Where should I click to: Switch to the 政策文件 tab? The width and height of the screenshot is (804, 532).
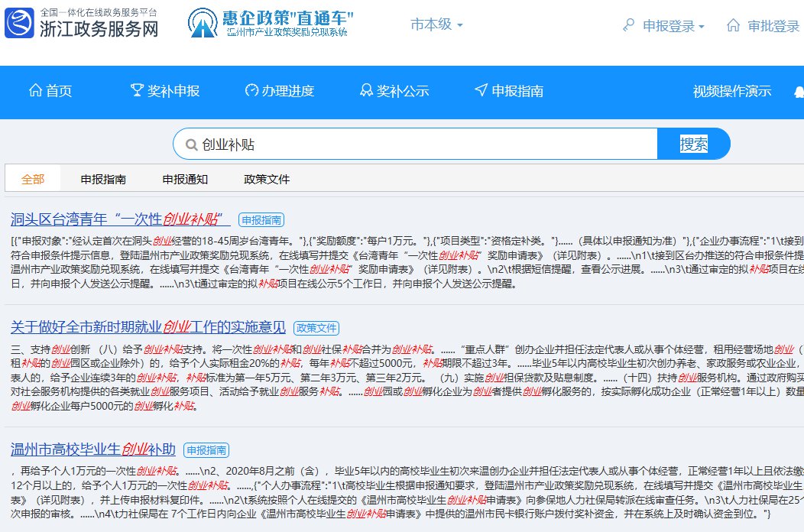(267, 180)
